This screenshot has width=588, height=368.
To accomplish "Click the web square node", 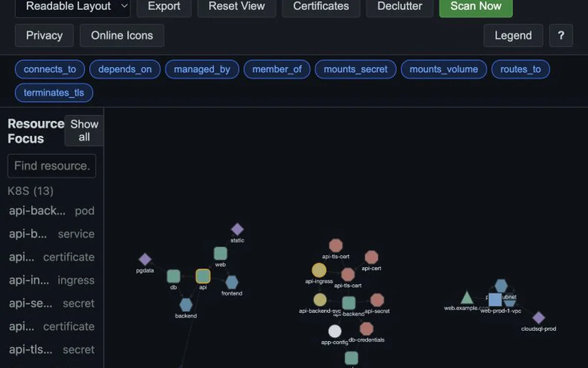I will coord(220,254).
